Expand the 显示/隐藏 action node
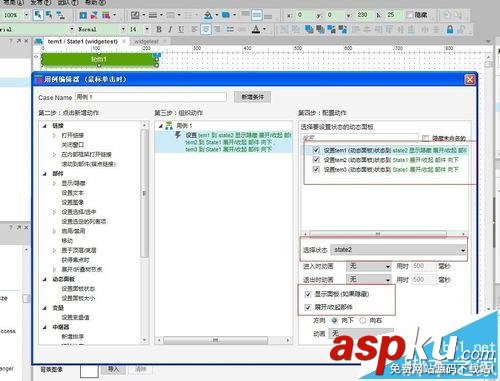 pyautogui.click(x=54, y=183)
